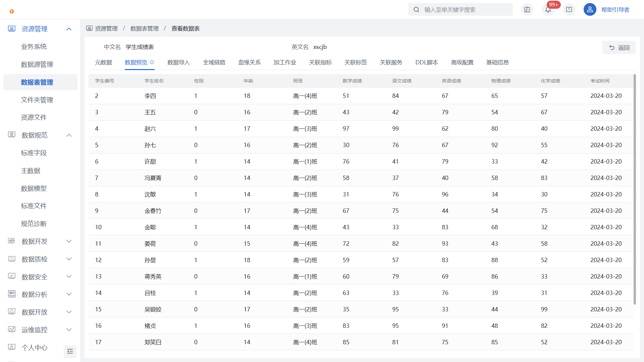
Task: Open the 基础信息 tab
Action: click(x=498, y=62)
